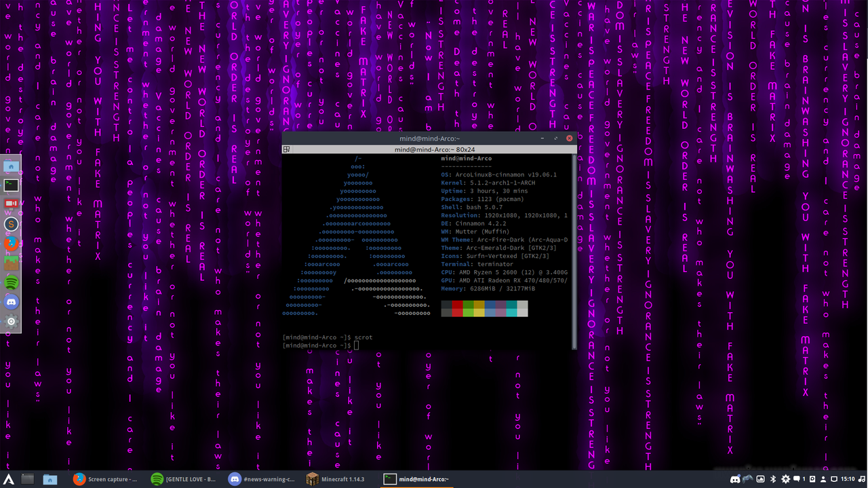Viewport: 868px width, 488px height.
Task: Open the Bluetooth tray menu
Action: click(773, 479)
